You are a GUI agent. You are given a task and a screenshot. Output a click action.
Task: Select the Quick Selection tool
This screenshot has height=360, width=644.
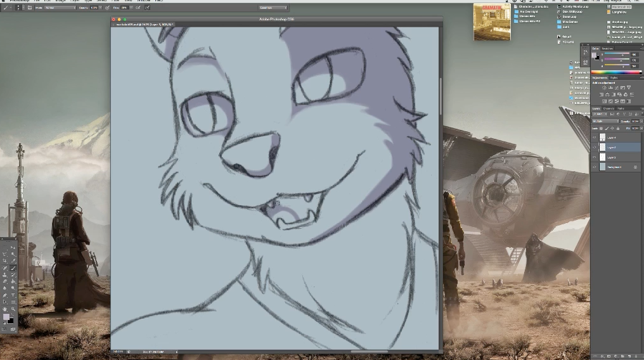point(13,254)
